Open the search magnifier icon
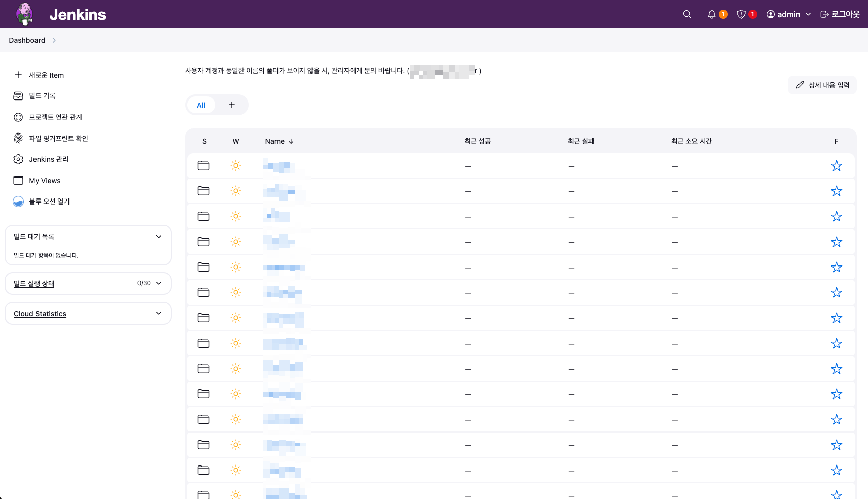This screenshot has width=868, height=499. (x=687, y=14)
